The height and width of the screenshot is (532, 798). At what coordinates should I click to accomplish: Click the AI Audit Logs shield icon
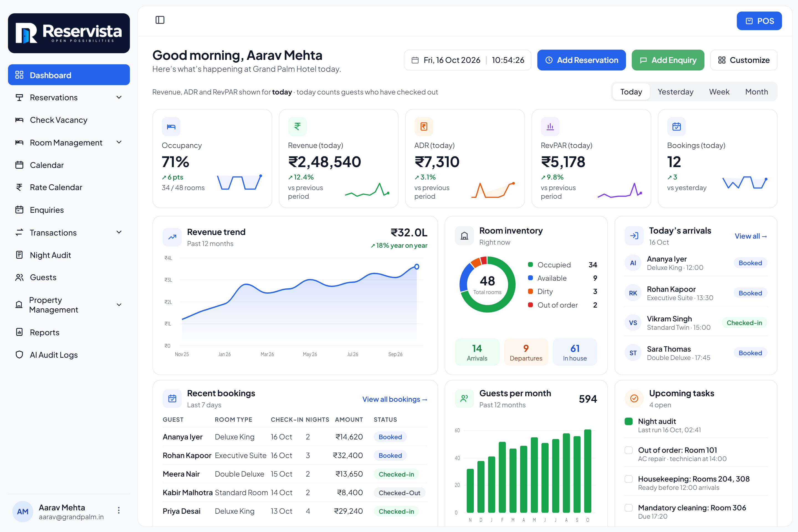pos(19,355)
